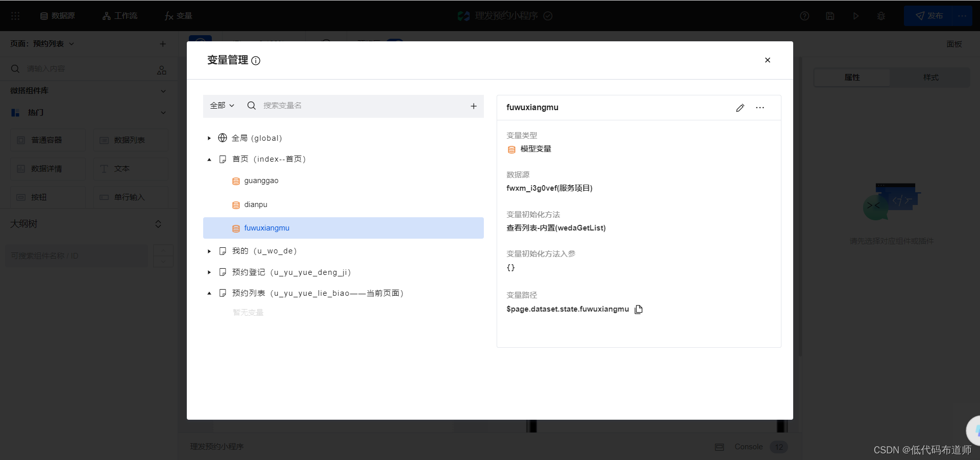Screen dimensions: 980x460
Task: Click the outline search field 可搜索组件名称 / ID
Action: pyautogui.click(x=77, y=256)
